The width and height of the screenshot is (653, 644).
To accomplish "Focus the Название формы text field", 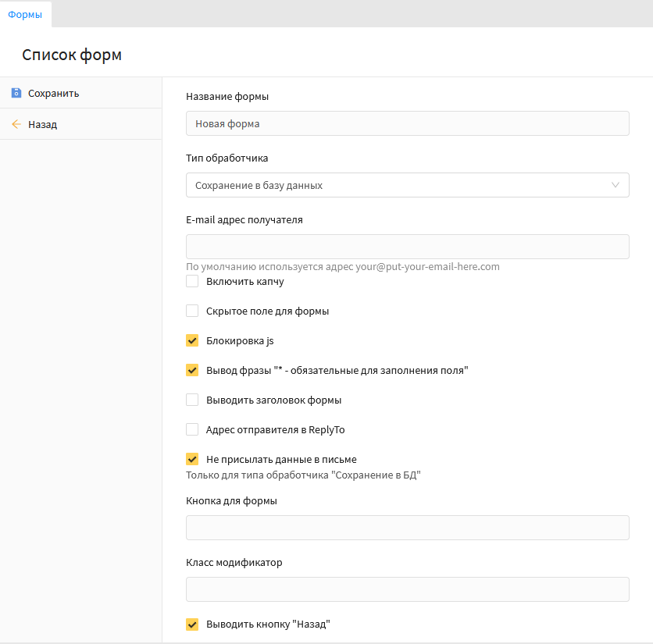I will tap(406, 123).
